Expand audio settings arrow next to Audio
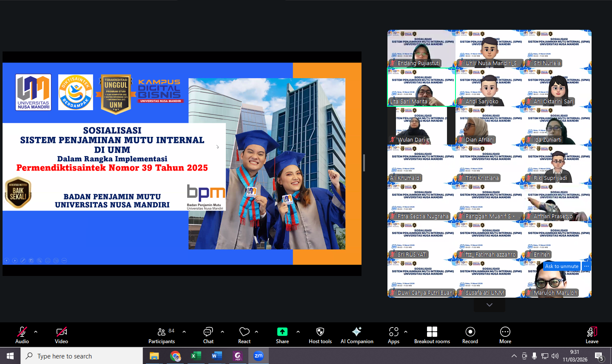The image size is (612, 364). pyautogui.click(x=36, y=332)
